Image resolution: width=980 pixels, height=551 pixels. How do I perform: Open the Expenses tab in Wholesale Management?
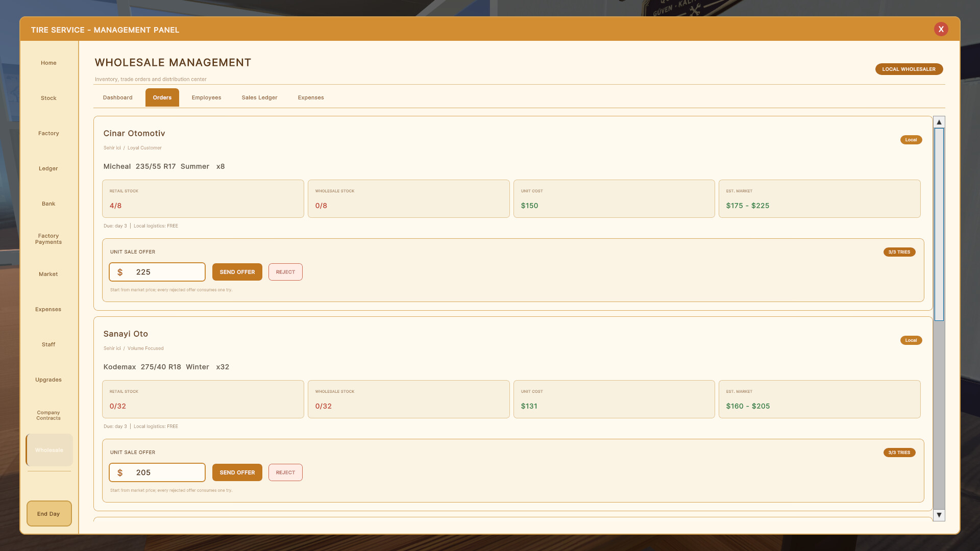tap(311, 97)
